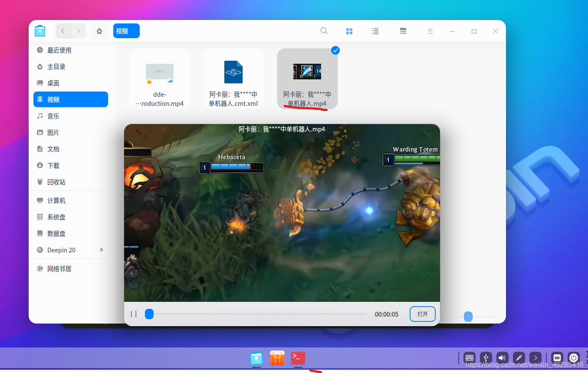Go forward with the right arrow button
Image resolution: width=588 pixels, height=373 pixels.
78,31
